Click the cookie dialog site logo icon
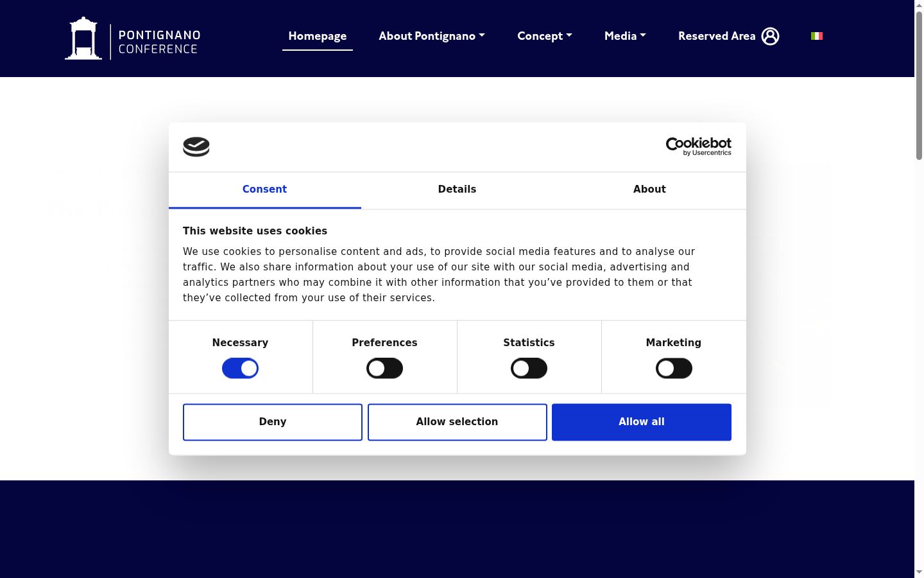 coord(196,146)
